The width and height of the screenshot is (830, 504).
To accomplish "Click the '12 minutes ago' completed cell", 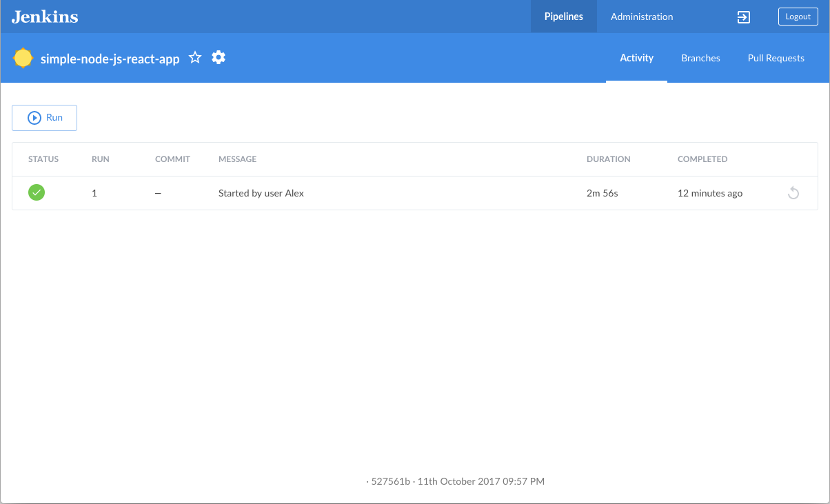I will 709,193.
